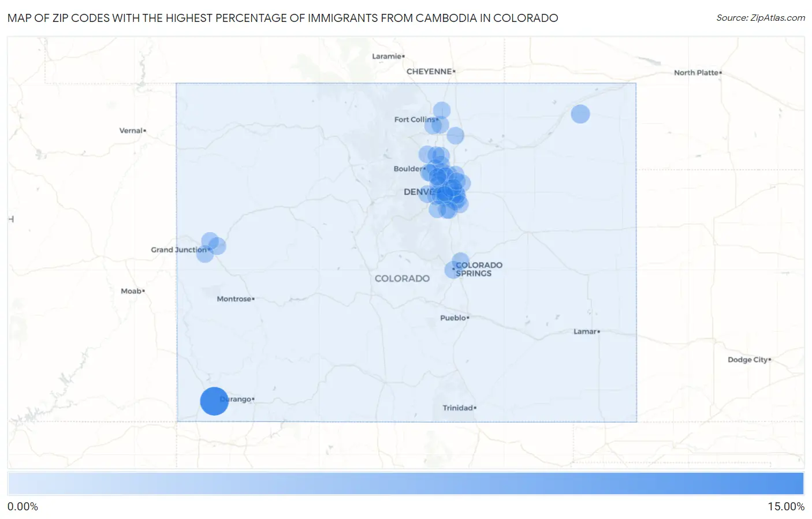Click the Boulder city label
Screen dimensions: 812x519
[x=409, y=169]
